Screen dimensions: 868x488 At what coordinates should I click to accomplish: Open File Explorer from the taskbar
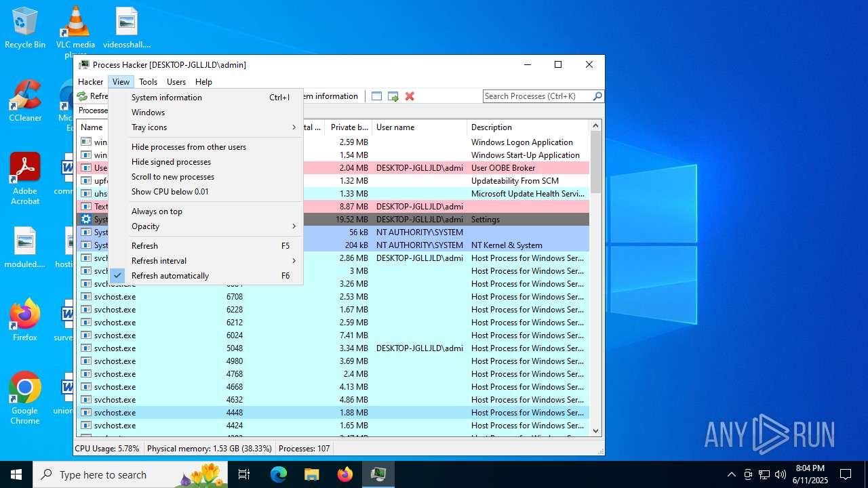coord(311,474)
